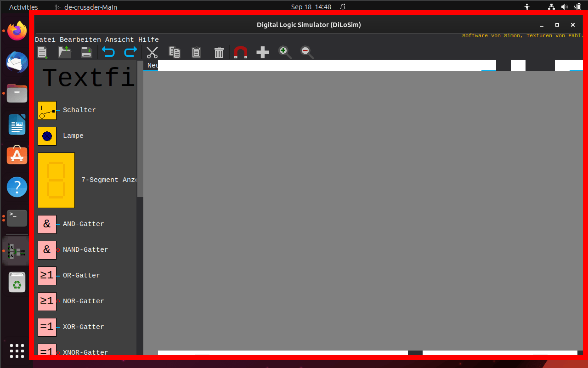Click the 'XNOR-Gatter' label
Image resolution: width=588 pixels, height=368 pixels.
85,352
